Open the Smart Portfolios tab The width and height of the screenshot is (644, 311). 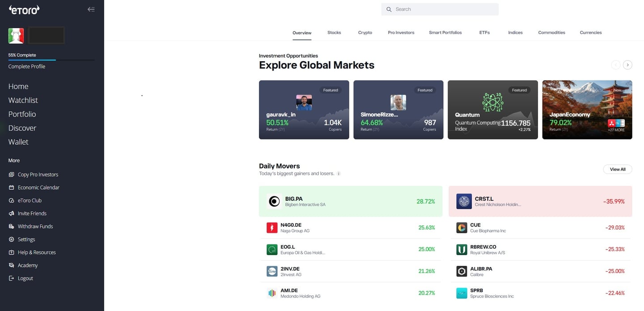point(445,33)
